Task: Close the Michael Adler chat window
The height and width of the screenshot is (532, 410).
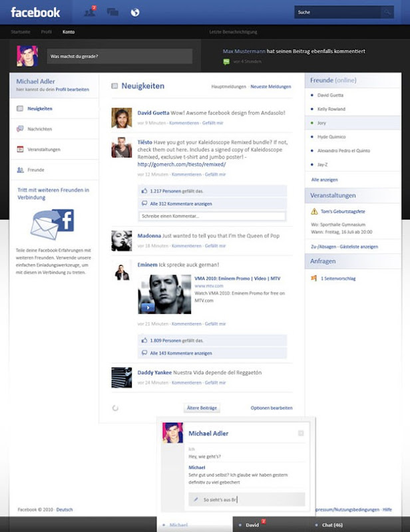Action: (301, 434)
